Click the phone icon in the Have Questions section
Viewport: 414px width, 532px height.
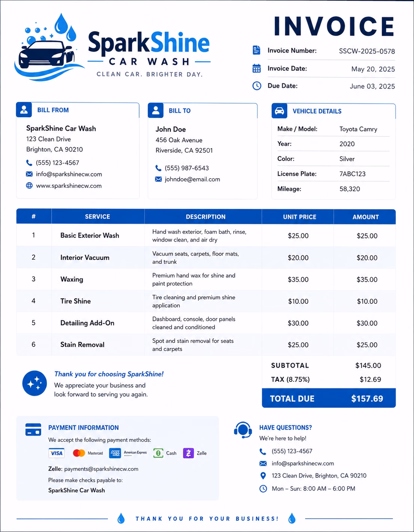[x=263, y=452]
